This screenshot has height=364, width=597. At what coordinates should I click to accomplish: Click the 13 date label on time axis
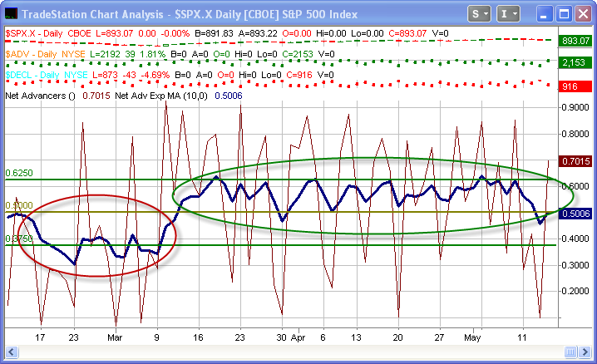[x=356, y=337]
